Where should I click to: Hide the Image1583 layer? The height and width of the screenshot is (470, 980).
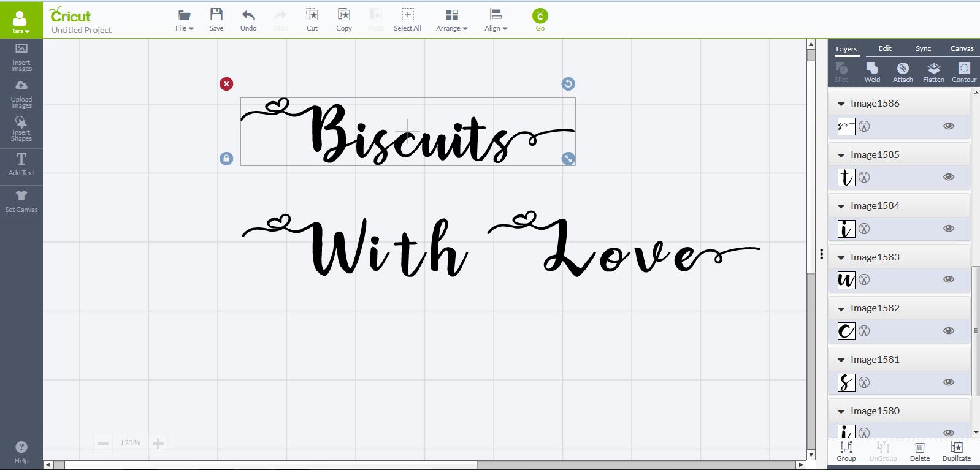pyautogui.click(x=949, y=279)
